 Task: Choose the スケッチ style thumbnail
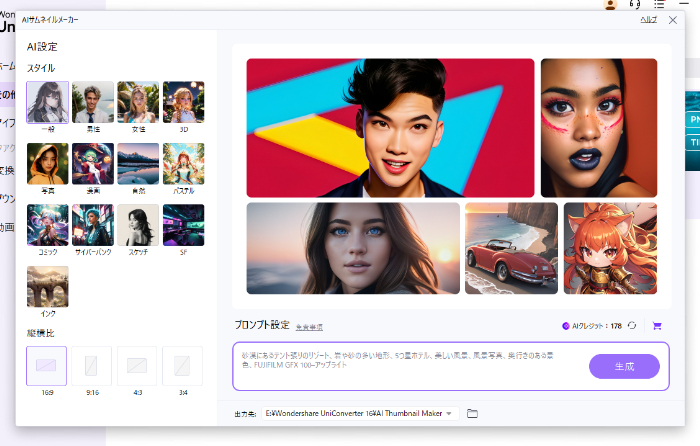tap(138, 225)
